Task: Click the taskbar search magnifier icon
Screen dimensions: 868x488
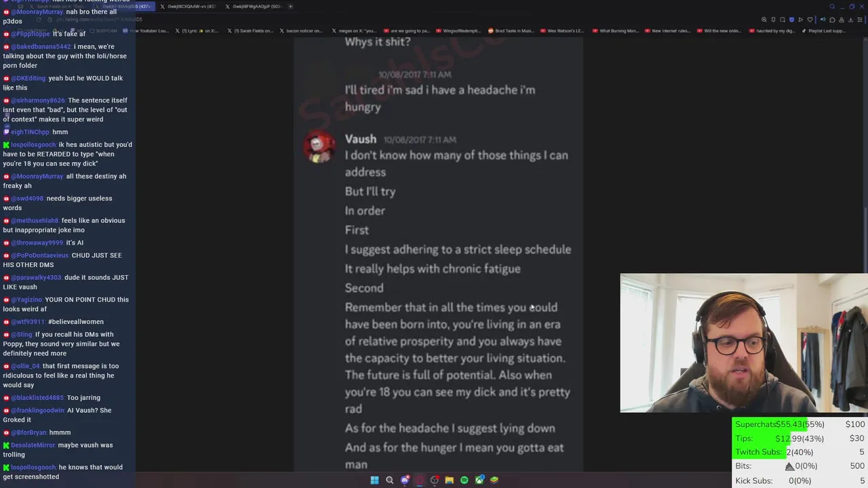Action: (x=389, y=480)
